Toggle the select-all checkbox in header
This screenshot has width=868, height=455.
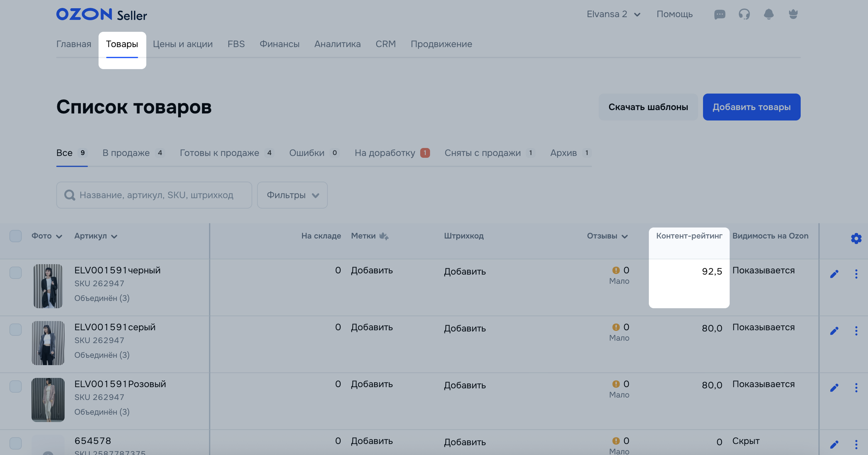(x=16, y=236)
